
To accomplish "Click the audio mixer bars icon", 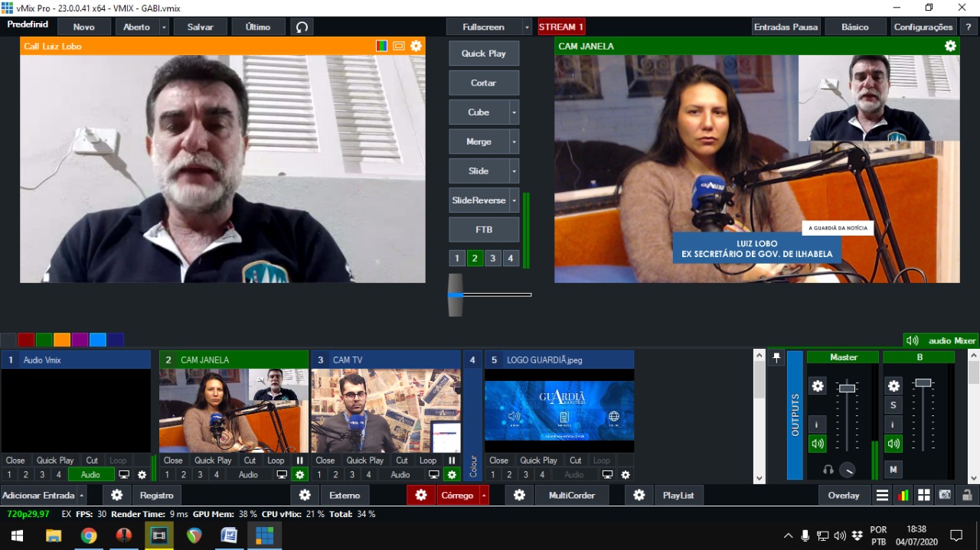I will 903,495.
